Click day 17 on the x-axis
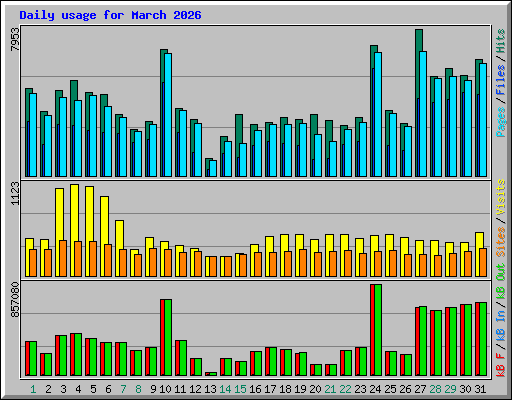 pyautogui.click(x=270, y=389)
